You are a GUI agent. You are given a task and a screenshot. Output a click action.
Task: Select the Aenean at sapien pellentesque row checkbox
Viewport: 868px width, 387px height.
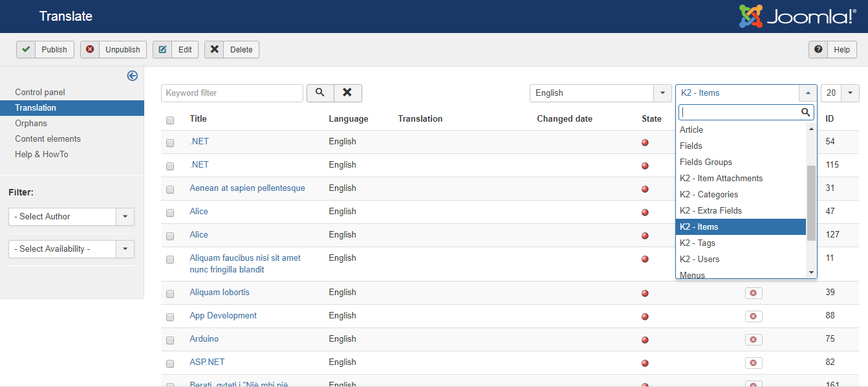(170, 189)
